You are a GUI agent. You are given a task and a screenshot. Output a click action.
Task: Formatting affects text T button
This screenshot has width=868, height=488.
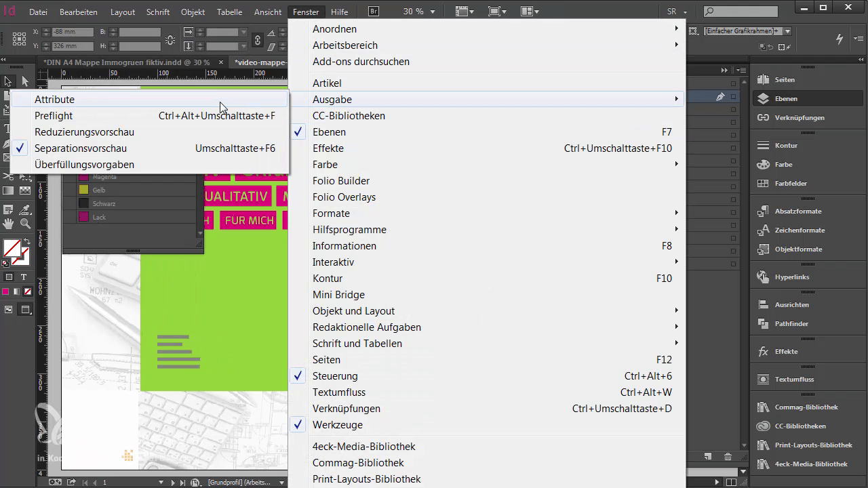[x=24, y=277]
